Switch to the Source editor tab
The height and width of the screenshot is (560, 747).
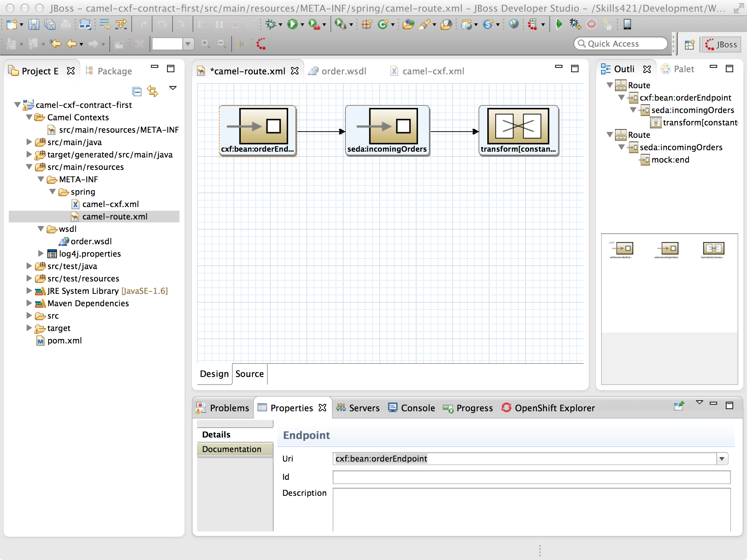point(249,374)
